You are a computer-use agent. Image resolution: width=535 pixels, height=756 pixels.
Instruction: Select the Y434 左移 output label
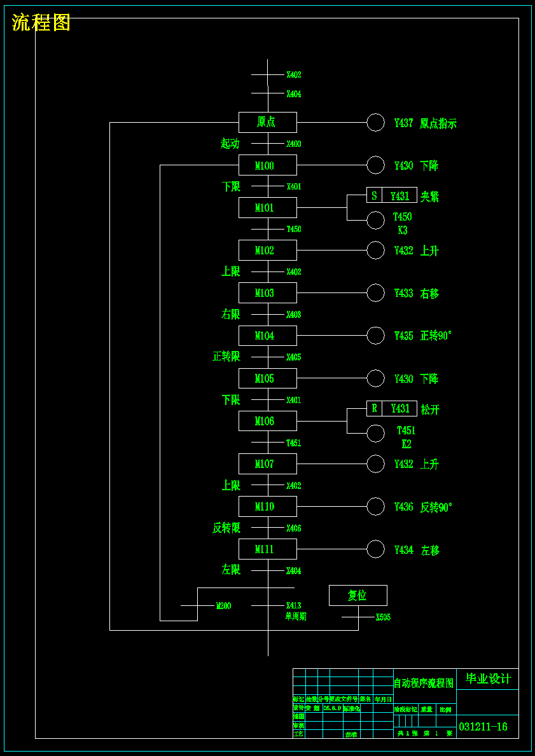pos(417,550)
